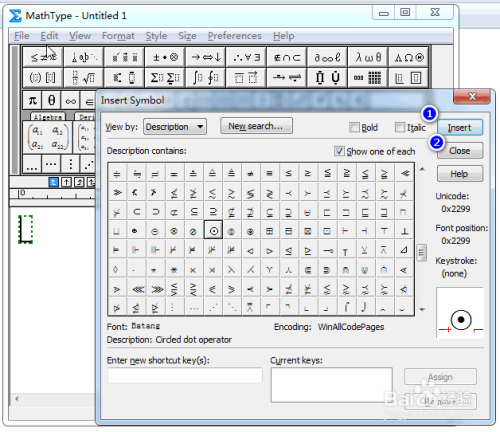Close the Insert Symbol dialog with X
This screenshot has width=500, height=432.
pos(472,97)
